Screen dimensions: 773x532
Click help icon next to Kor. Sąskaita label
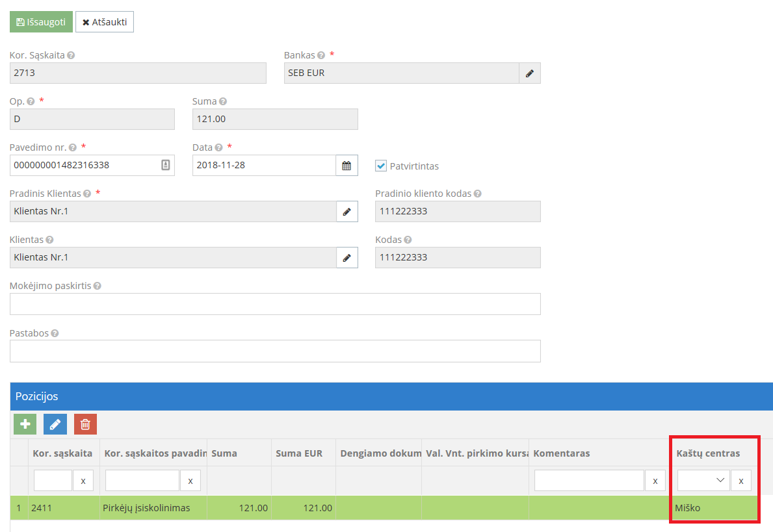point(71,56)
